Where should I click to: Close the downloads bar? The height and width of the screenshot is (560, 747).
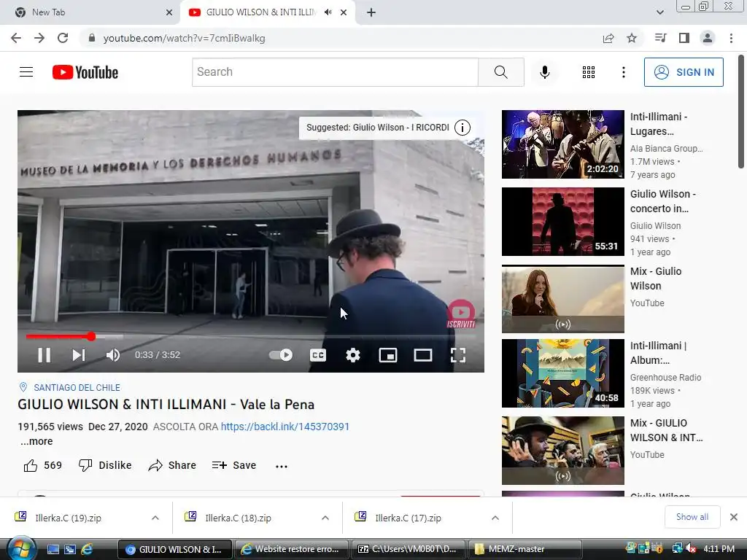coord(734,517)
